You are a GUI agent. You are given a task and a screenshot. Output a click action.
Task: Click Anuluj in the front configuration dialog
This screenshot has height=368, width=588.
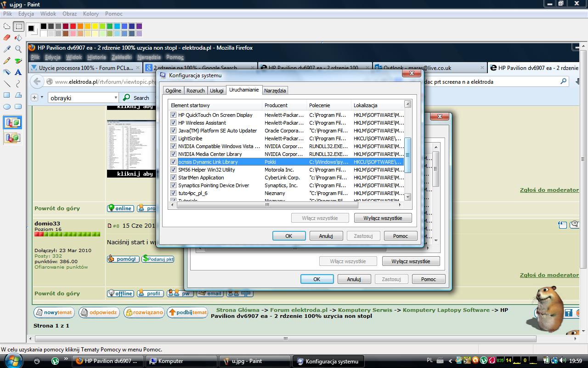[326, 236]
